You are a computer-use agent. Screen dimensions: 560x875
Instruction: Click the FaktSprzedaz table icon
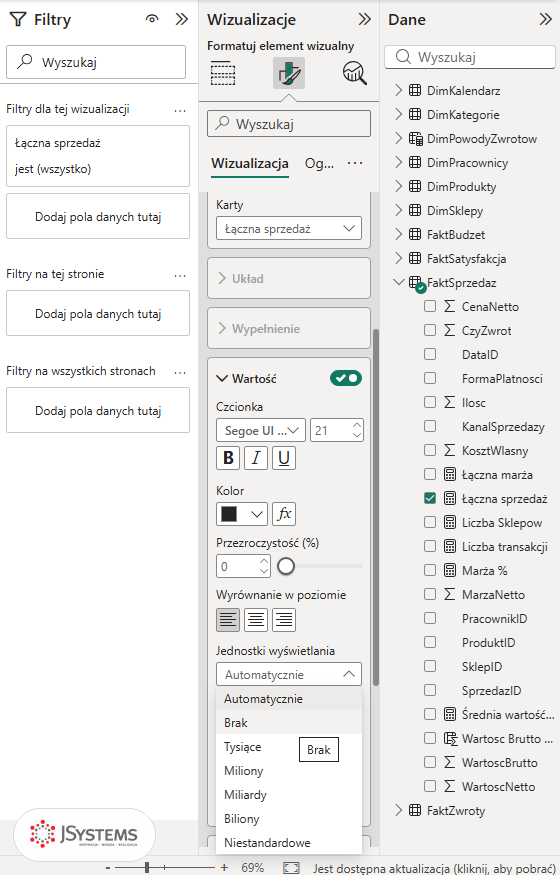(x=416, y=283)
